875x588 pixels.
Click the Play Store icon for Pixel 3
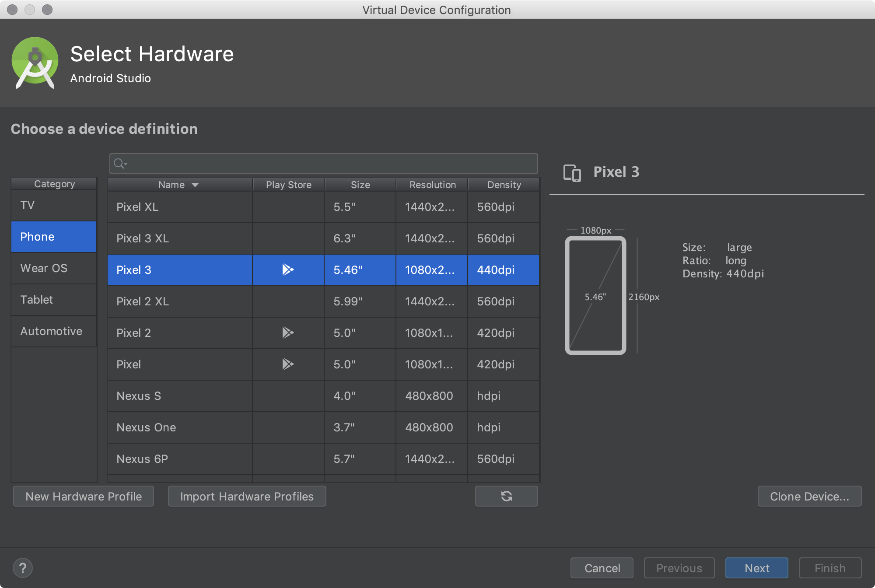287,269
